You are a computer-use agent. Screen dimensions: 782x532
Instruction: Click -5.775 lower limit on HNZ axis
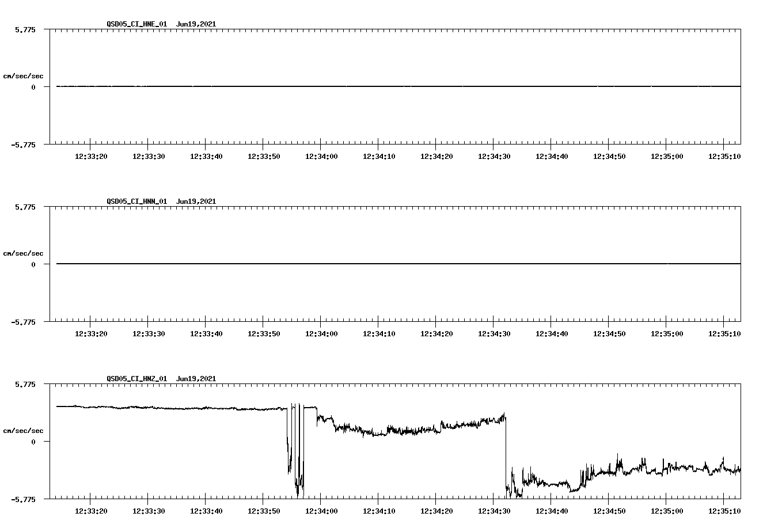click(x=23, y=499)
